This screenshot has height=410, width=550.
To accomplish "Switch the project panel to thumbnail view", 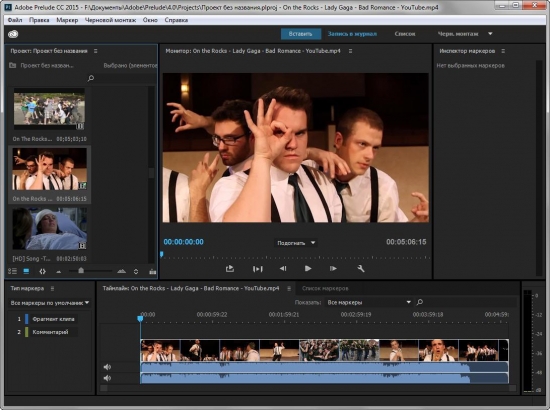I will pyautogui.click(x=26, y=271).
